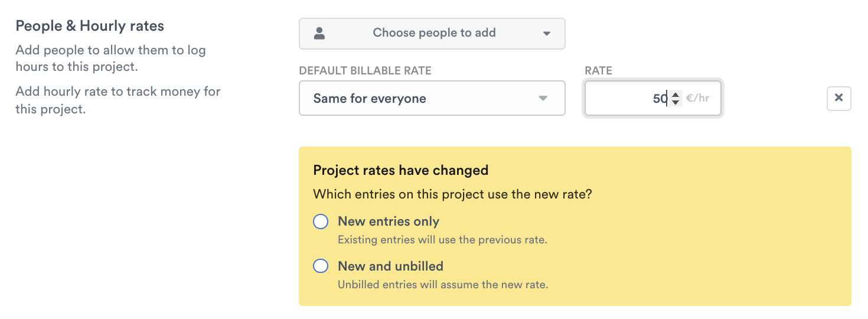868x319 pixels.
Task: Click 'Unbilled entries will assume the new rate' text
Action: point(443,285)
